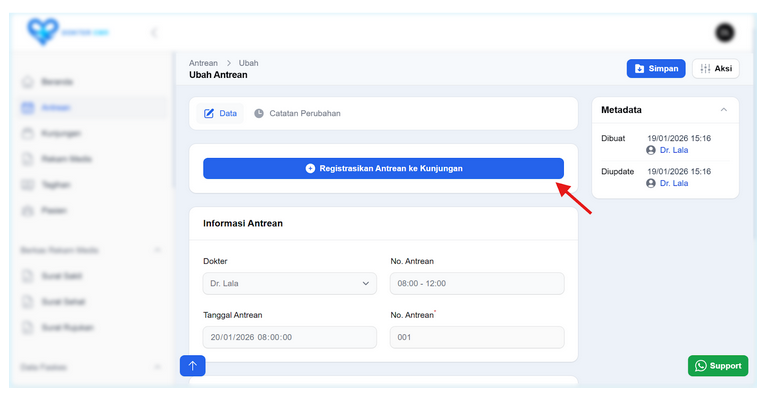Open the user avatar menu

click(725, 33)
